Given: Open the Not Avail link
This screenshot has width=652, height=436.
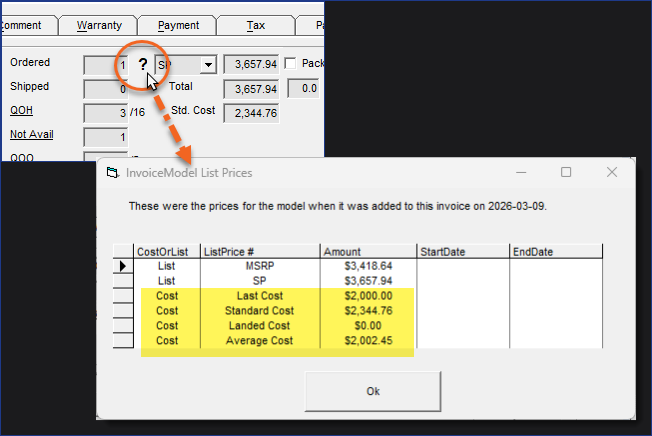Looking at the screenshot, I should coord(31,134).
